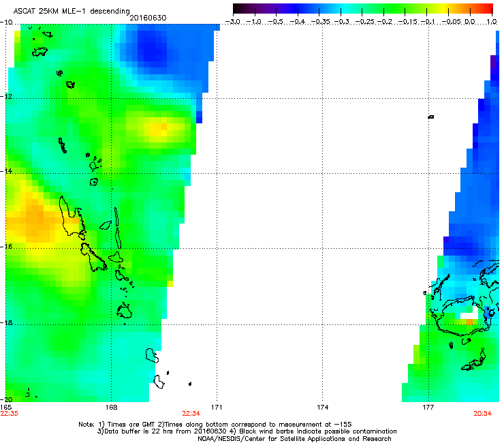Click latitude label "-12" on the left axis
The image size is (504, 443).
pos(6,97)
